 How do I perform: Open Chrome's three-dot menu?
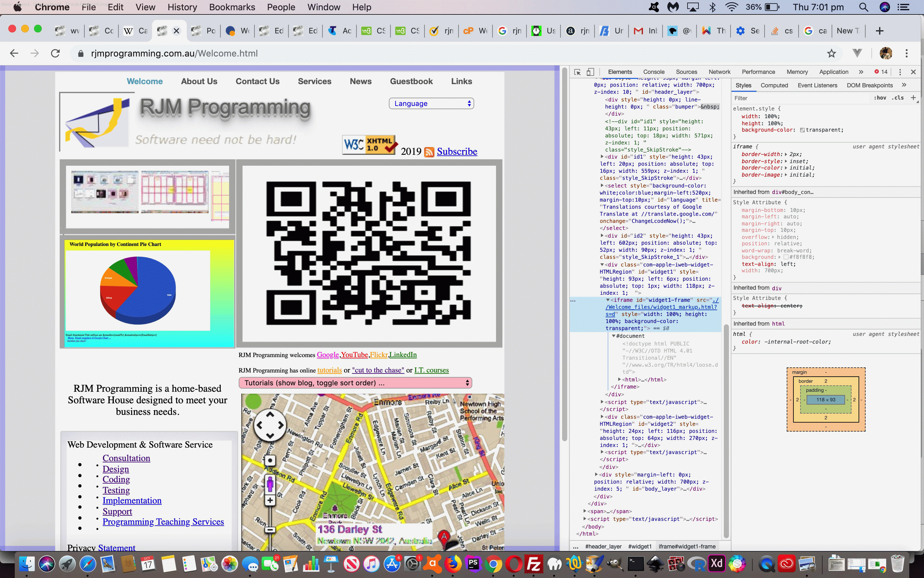point(906,54)
